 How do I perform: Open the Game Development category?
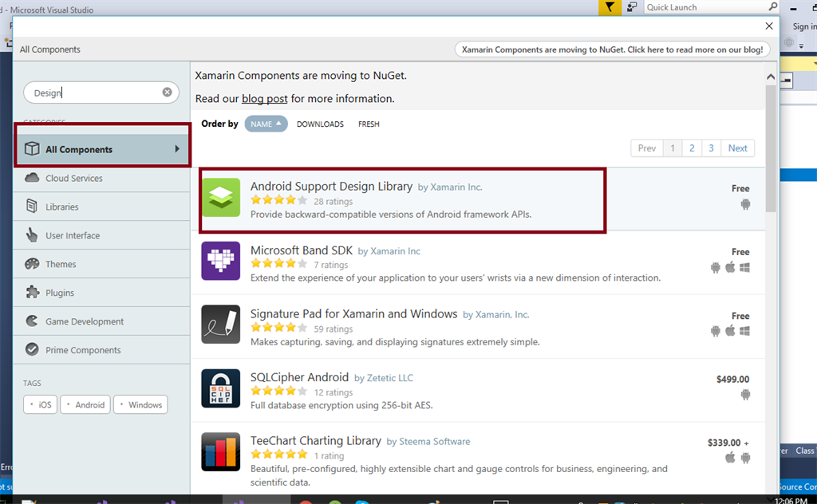tap(102, 321)
